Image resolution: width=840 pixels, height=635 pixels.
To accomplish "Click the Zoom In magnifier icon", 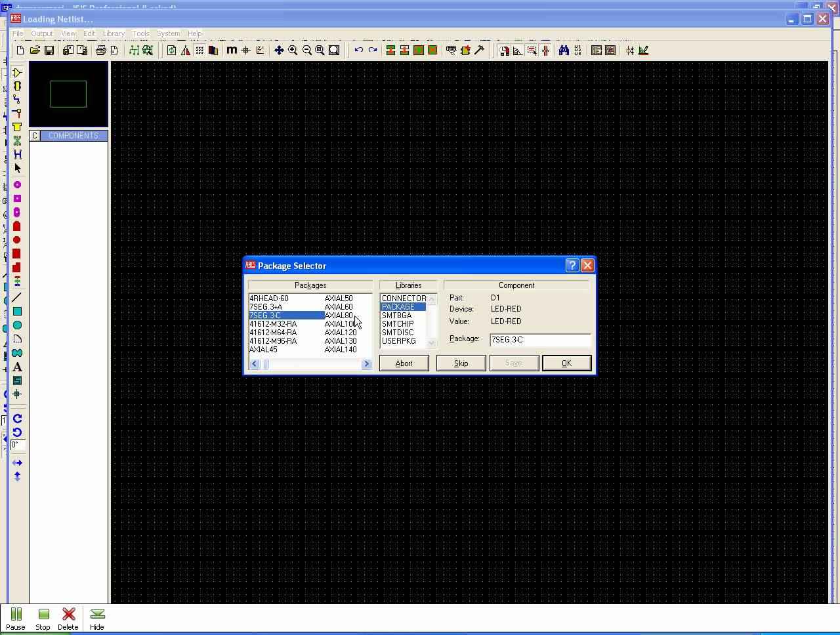I will 293,51.
